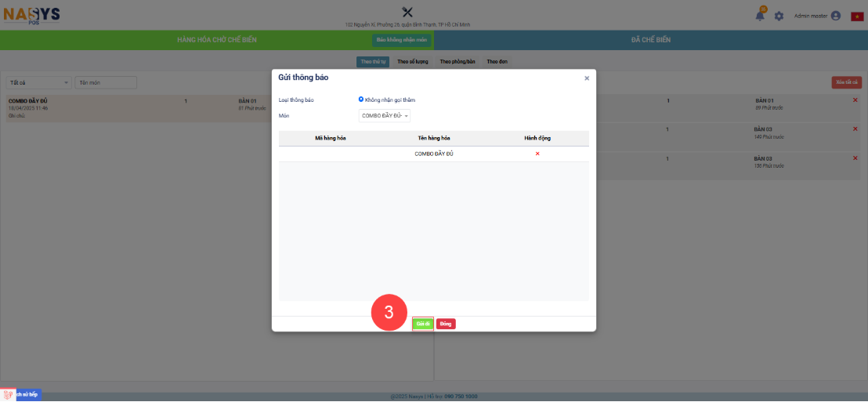Delete the BÀN 01 89 phút trước entry

(855, 100)
